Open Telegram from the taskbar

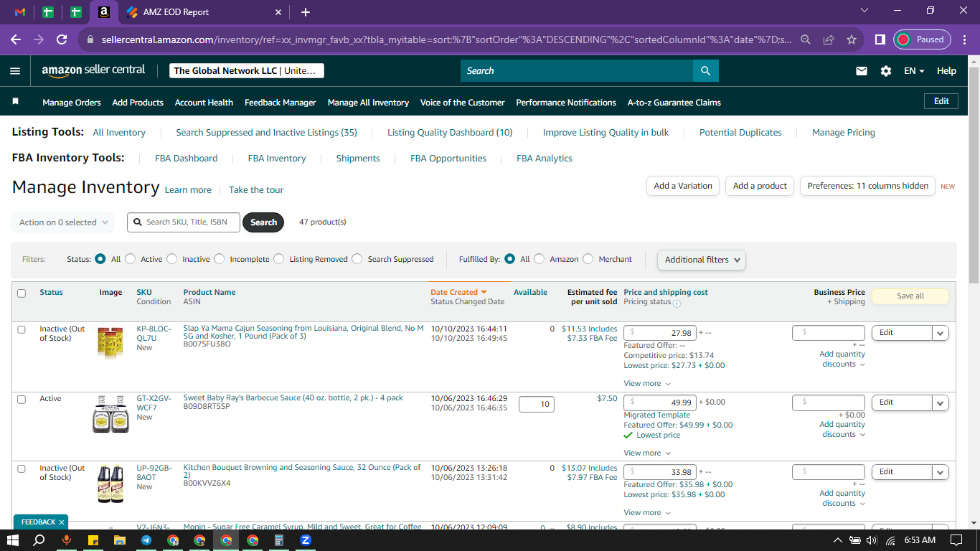[x=146, y=540]
